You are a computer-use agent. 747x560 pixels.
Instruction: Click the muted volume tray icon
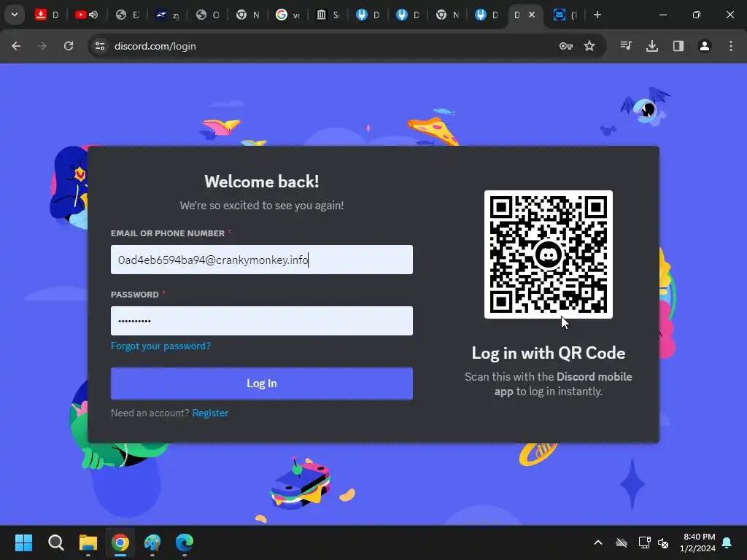tap(663, 542)
